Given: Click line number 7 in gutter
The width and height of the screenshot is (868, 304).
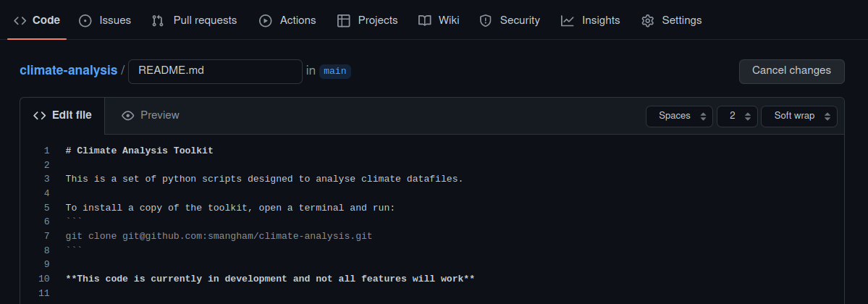Looking at the screenshot, I should pos(46,236).
